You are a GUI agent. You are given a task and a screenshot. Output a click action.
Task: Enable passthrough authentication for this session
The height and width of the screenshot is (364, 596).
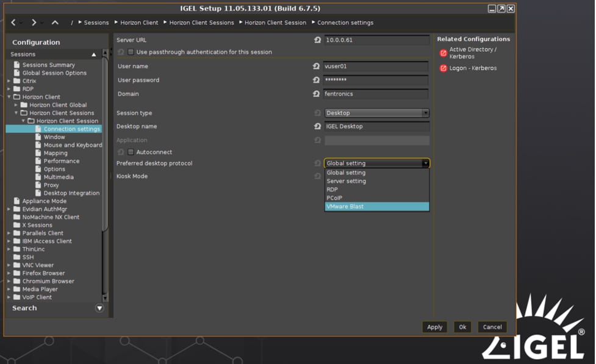click(131, 52)
